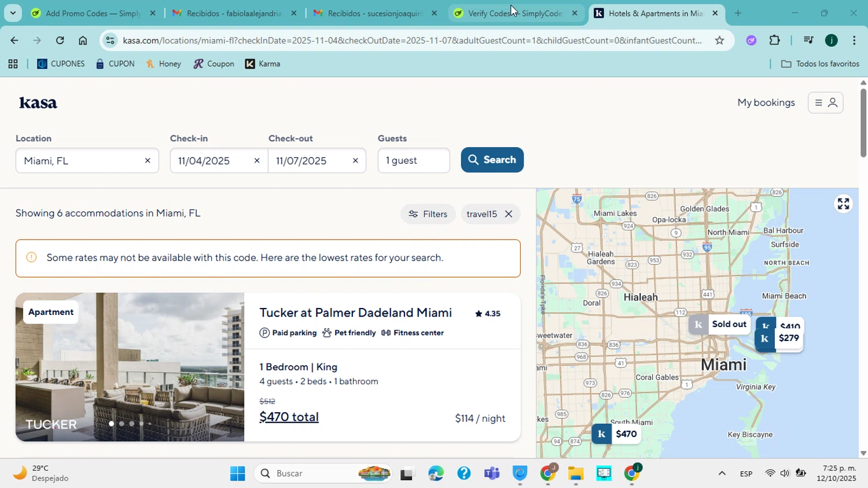The image size is (868, 488).
Task: Open Coupon bookmark
Action: pos(214,64)
